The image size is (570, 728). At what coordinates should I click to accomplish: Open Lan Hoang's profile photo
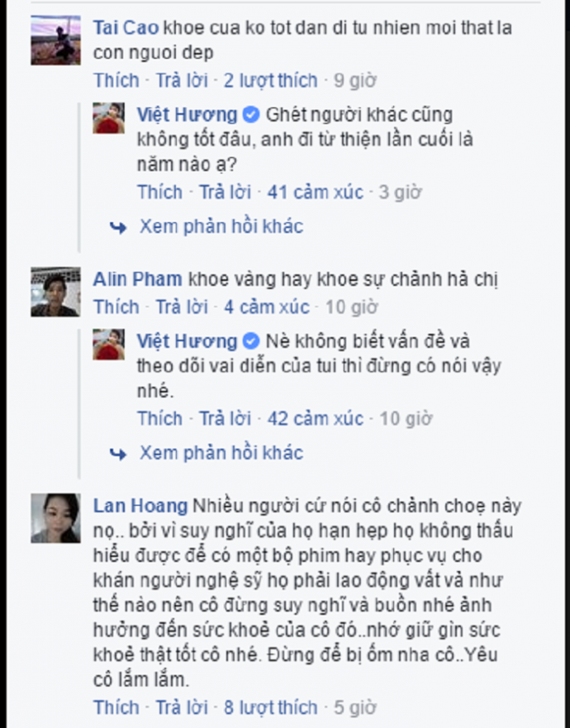pos(55,518)
